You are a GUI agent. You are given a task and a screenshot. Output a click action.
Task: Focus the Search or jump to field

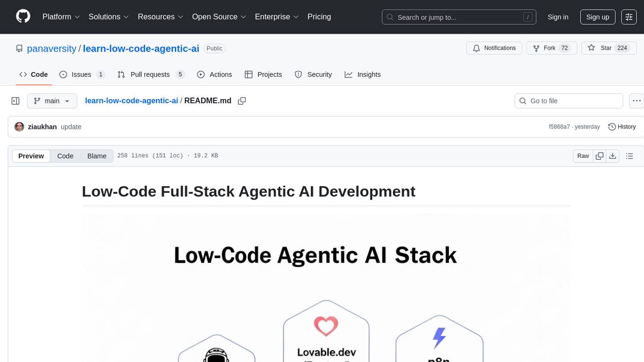459,17
